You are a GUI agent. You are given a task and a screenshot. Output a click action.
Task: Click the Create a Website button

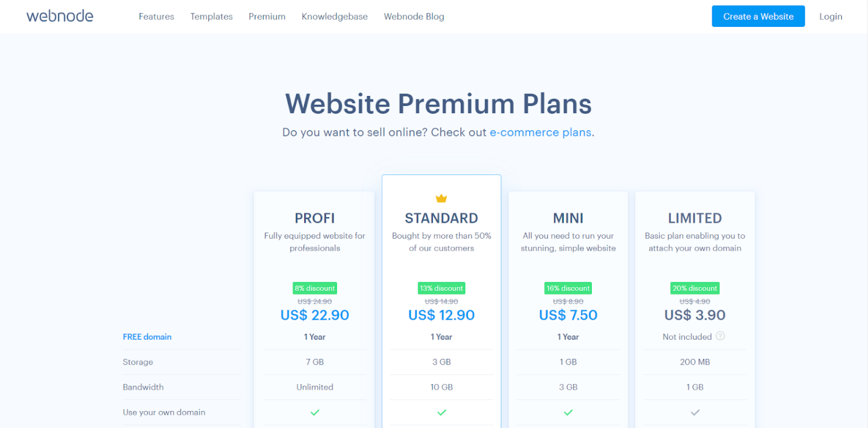(x=758, y=16)
